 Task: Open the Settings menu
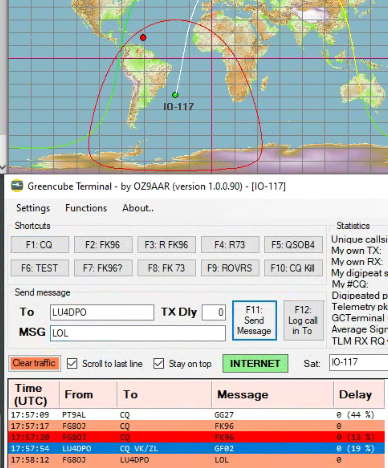tap(33, 208)
